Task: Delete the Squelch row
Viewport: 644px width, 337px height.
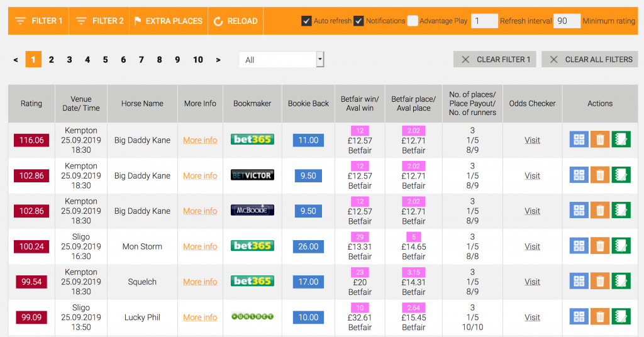Action: pos(599,282)
